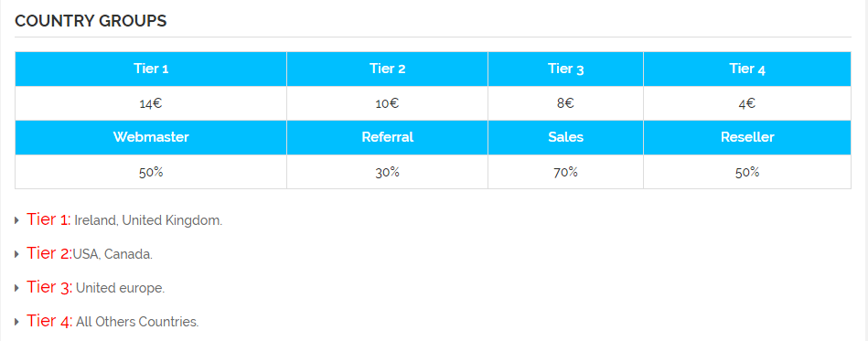Click the Sales header cell

(565, 137)
